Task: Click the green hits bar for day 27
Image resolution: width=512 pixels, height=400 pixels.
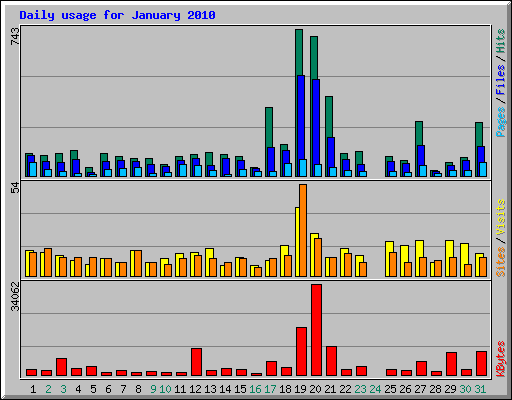Action: pos(419,133)
